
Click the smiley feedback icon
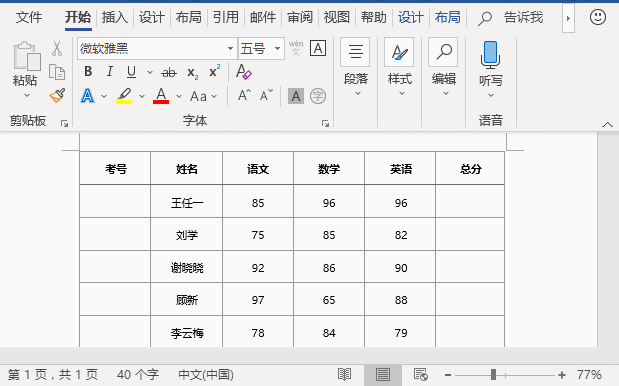(598, 17)
